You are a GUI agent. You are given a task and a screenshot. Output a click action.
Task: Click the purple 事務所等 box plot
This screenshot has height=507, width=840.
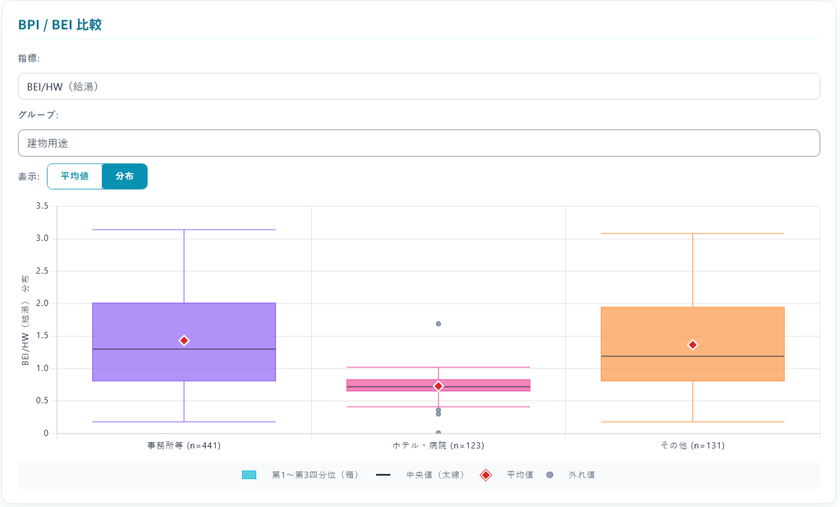[184, 342]
